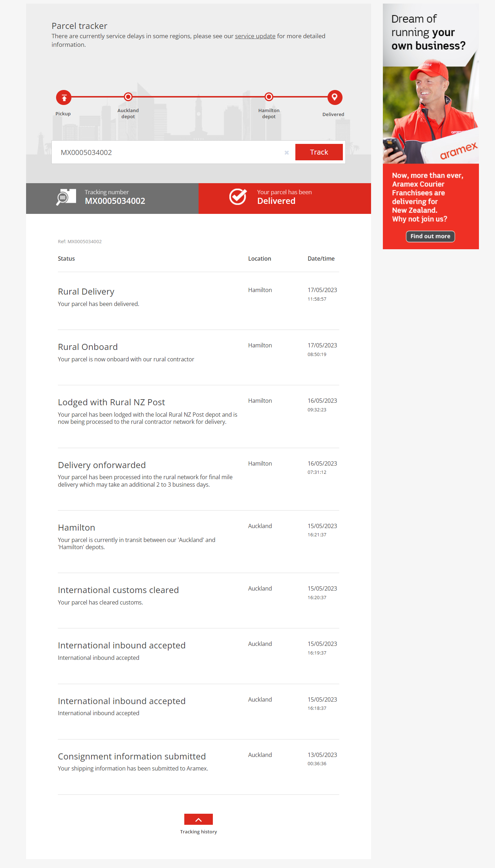Collapse tracking history with the red chevron
The height and width of the screenshot is (868, 495).
[x=199, y=819]
